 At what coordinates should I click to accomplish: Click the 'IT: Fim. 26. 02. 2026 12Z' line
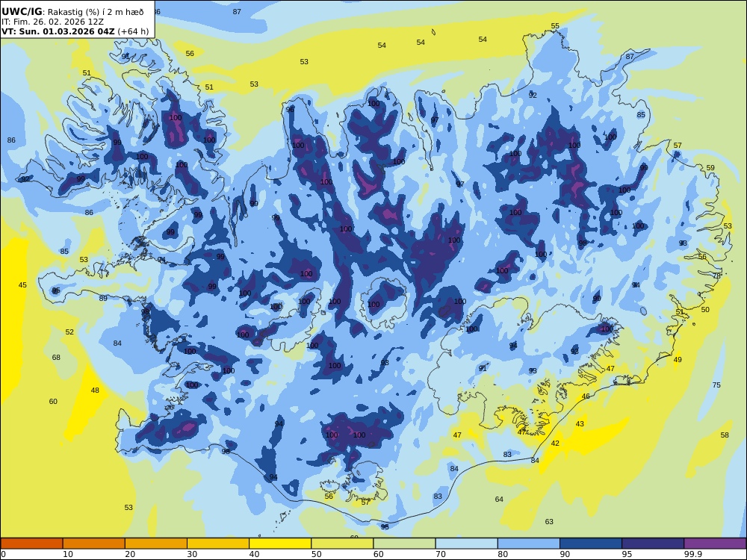(x=52, y=22)
